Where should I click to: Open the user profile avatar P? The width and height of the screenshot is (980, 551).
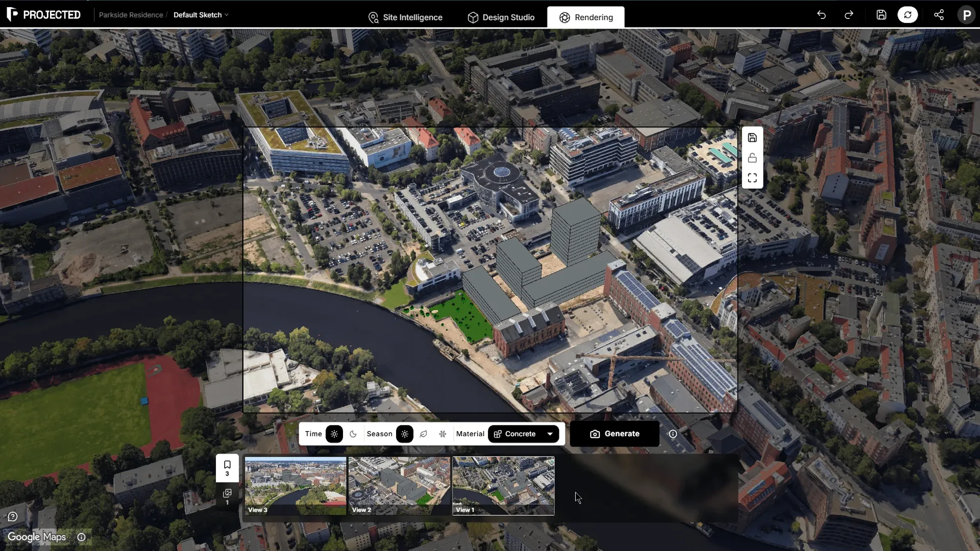pyautogui.click(x=966, y=15)
